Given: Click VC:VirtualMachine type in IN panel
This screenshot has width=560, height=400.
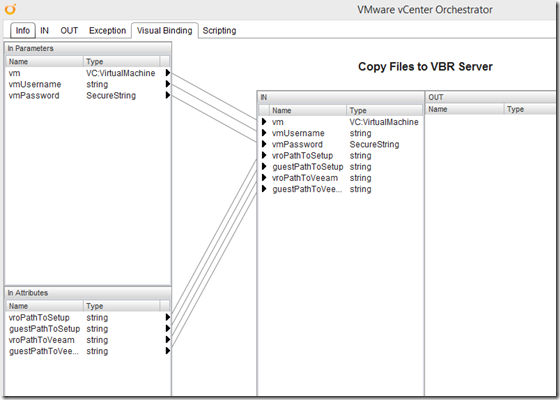Looking at the screenshot, I should [x=384, y=122].
